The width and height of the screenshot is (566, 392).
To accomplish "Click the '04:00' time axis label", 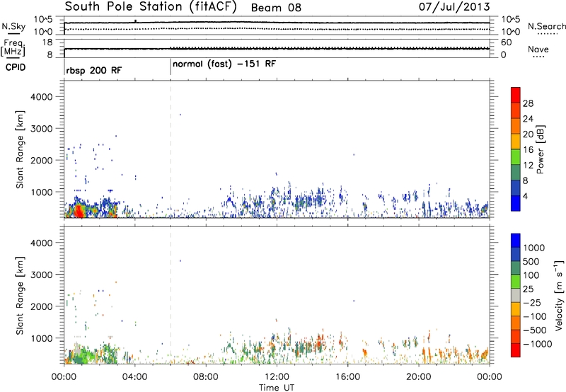I will point(134,377).
